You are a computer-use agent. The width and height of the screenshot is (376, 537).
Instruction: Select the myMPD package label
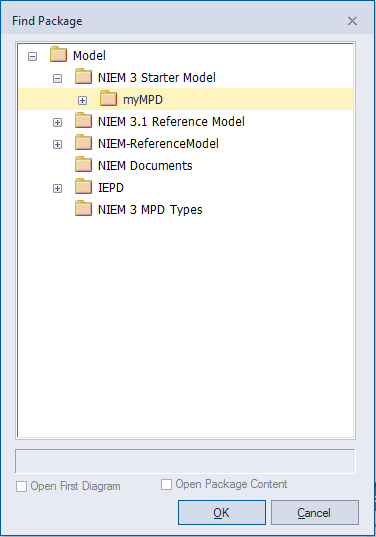coord(143,100)
